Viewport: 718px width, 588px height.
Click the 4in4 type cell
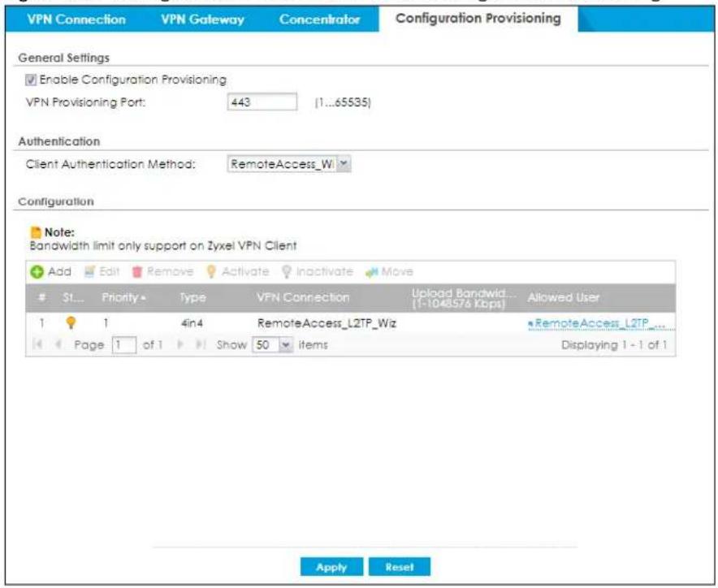(x=192, y=323)
